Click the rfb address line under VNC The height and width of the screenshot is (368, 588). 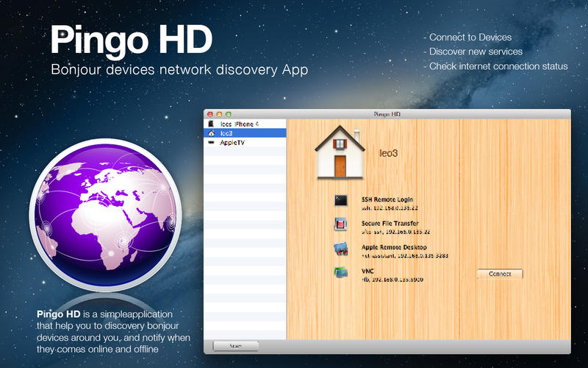(x=392, y=280)
